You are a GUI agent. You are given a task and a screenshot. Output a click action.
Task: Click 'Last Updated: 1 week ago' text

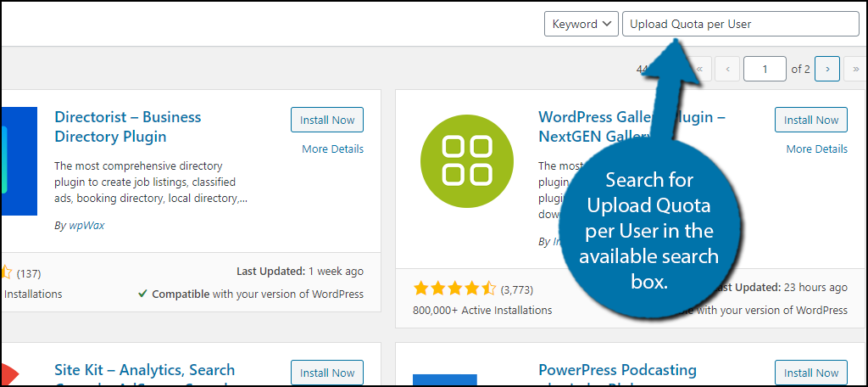[x=300, y=271]
